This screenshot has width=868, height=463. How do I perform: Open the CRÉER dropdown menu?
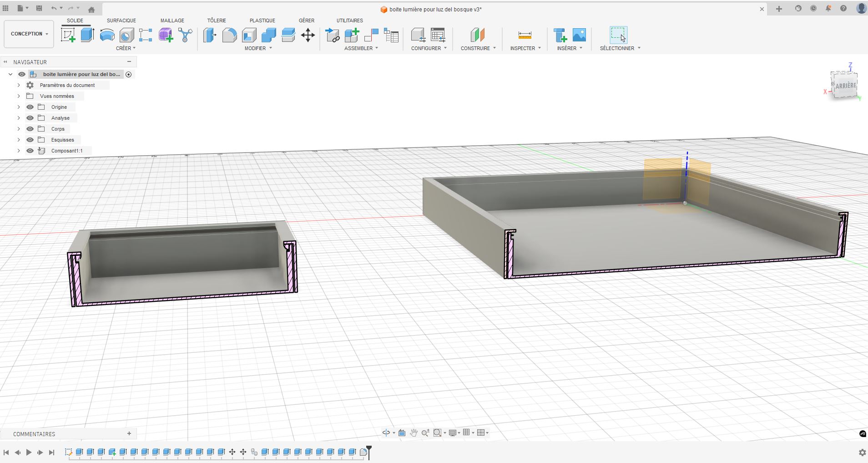pyautogui.click(x=126, y=48)
